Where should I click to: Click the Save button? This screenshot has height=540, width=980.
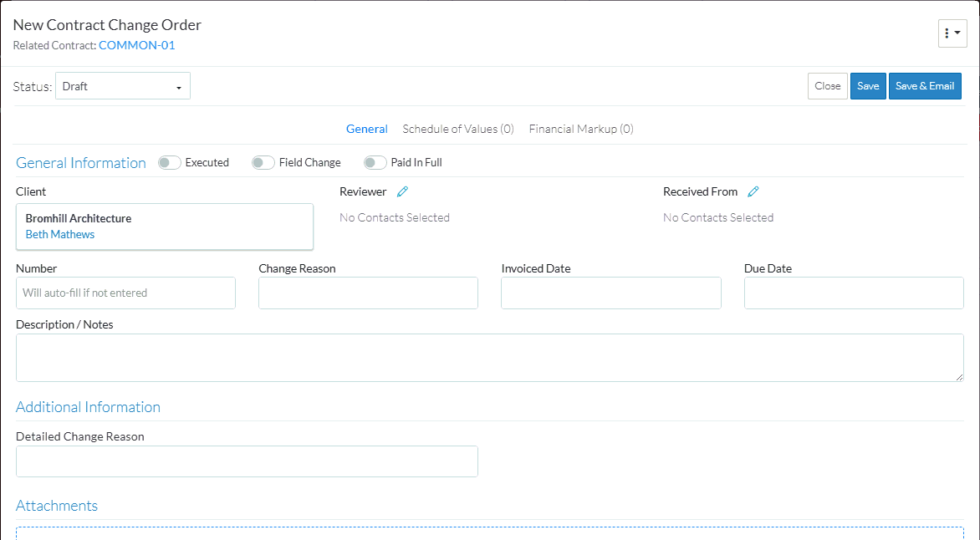[868, 86]
